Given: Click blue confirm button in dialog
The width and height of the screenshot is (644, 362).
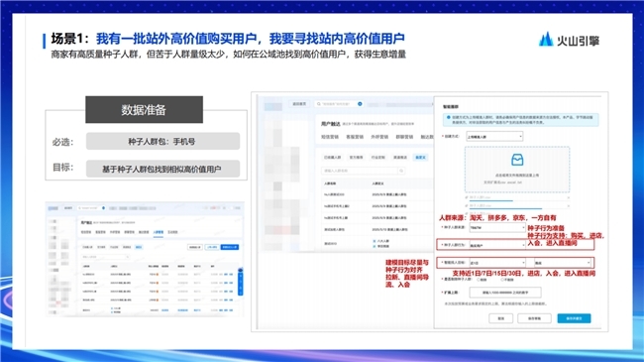Looking at the screenshot, I should (x=574, y=318).
